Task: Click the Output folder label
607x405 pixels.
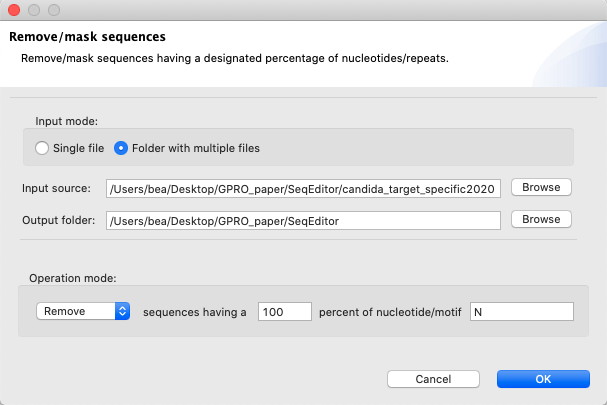Action: (x=57, y=220)
